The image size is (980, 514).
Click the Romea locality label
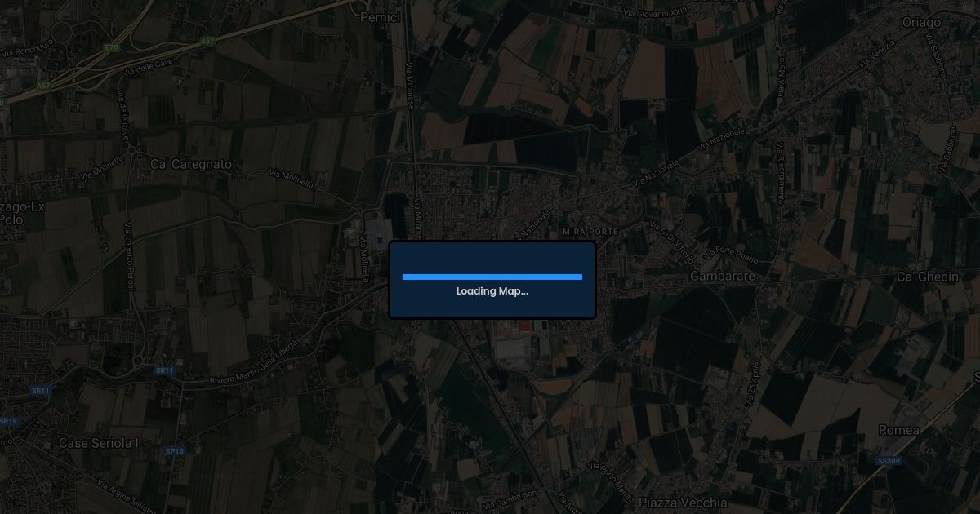899,430
